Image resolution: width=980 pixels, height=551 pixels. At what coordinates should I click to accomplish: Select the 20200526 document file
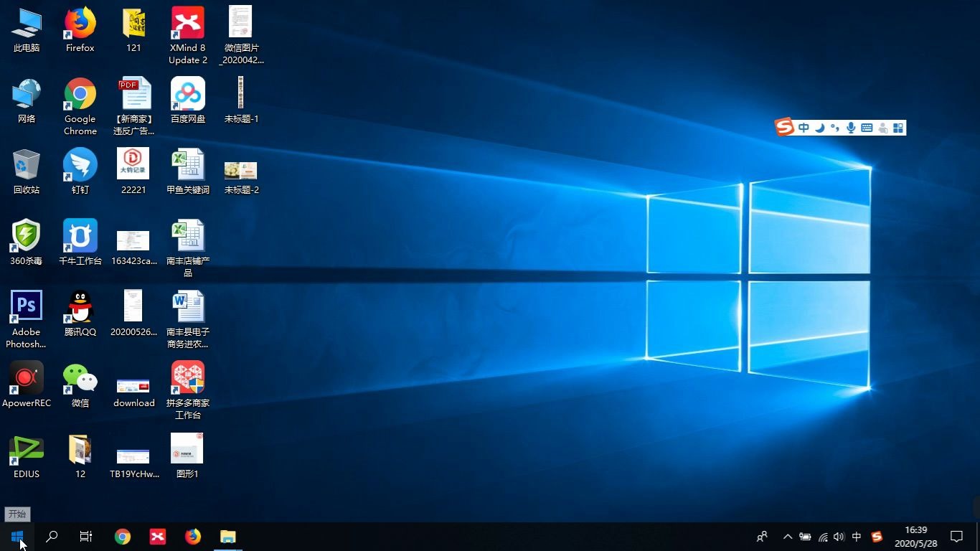(x=133, y=314)
